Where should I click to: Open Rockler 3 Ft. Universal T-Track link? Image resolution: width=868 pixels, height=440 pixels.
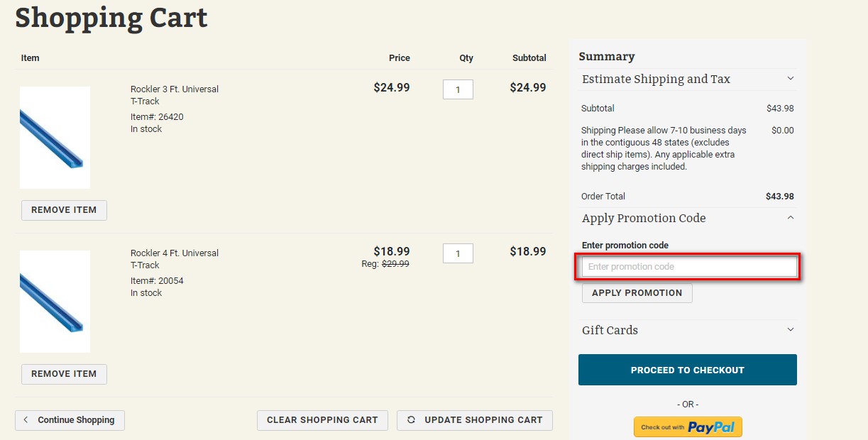coord(175,95)
